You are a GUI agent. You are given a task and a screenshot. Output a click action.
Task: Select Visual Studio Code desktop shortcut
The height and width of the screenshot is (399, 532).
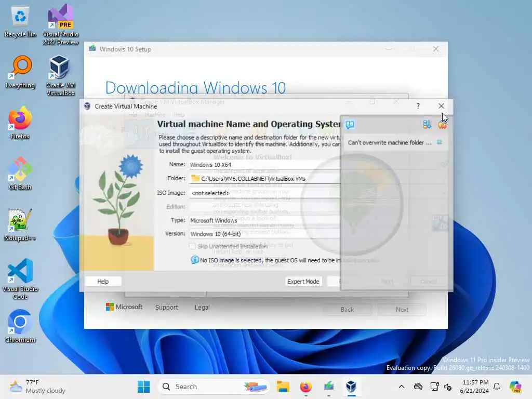[20, 279]
